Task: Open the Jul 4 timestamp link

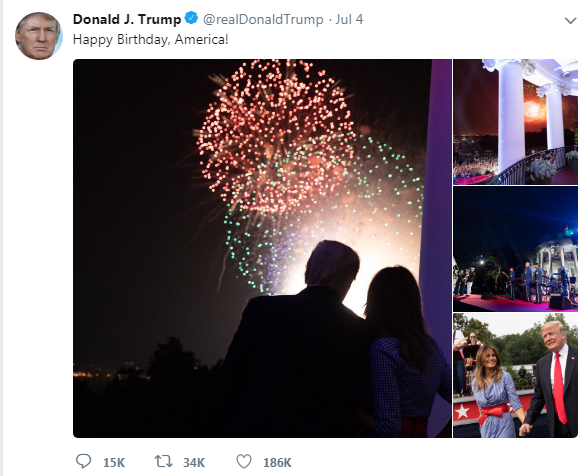Action: click(349, 19)
